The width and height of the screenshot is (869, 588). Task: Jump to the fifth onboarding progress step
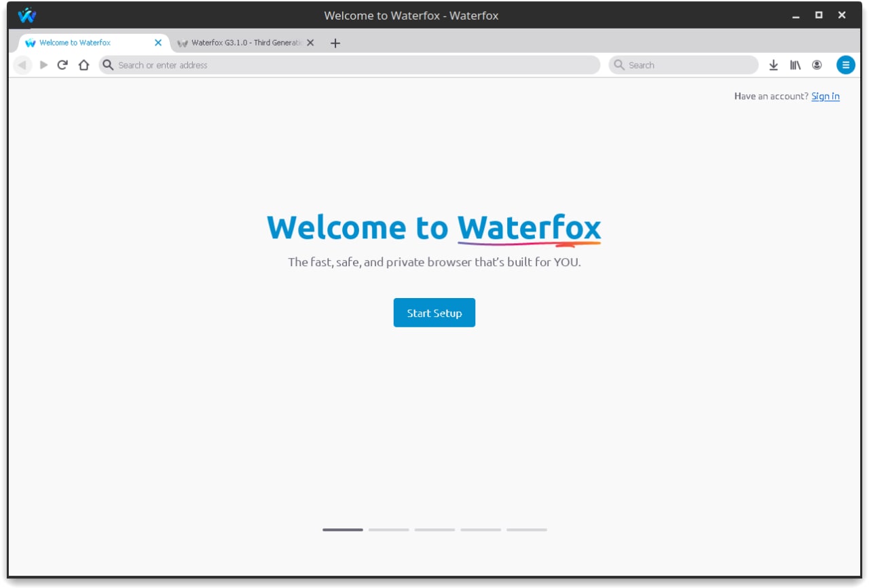tap(527, 530)
